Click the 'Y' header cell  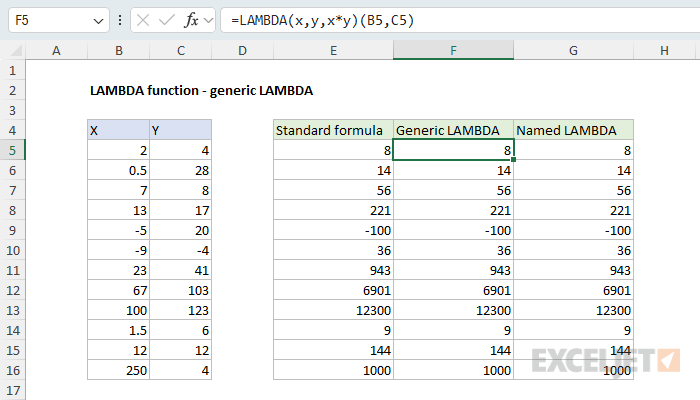click(181, 130)
